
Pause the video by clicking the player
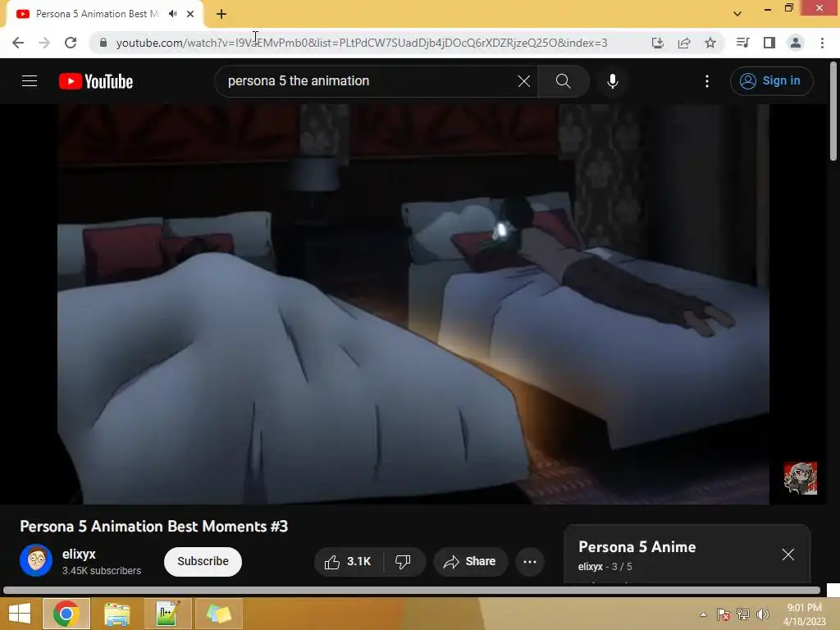tap(413, 304)
